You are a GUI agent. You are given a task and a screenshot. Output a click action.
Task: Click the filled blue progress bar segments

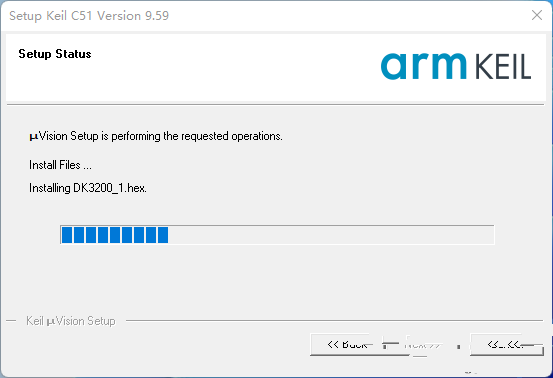coord(115,235)
